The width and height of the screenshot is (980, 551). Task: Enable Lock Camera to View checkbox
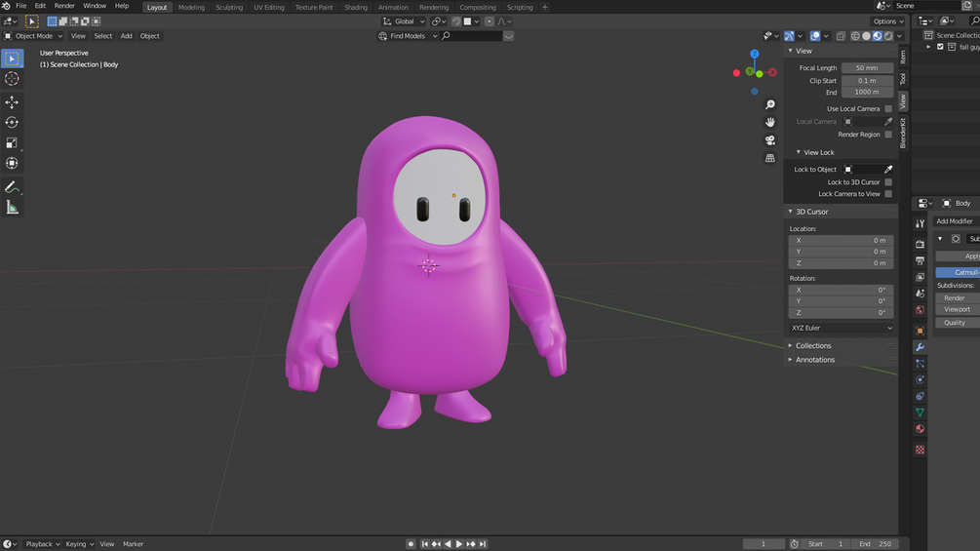888,194
